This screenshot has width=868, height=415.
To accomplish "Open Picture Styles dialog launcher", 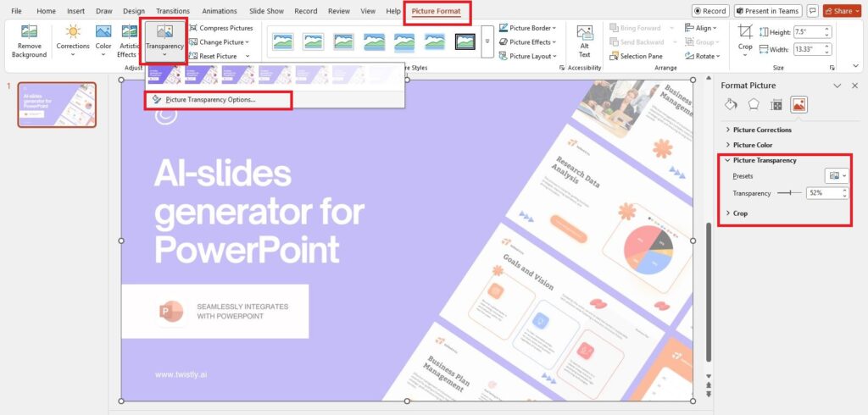I will coord(562,68).
